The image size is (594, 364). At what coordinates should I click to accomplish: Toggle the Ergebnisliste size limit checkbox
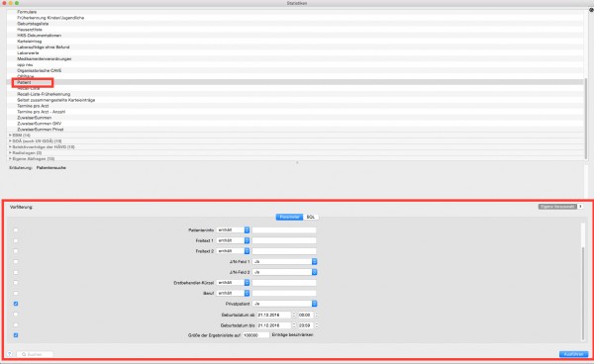(16, 335)
